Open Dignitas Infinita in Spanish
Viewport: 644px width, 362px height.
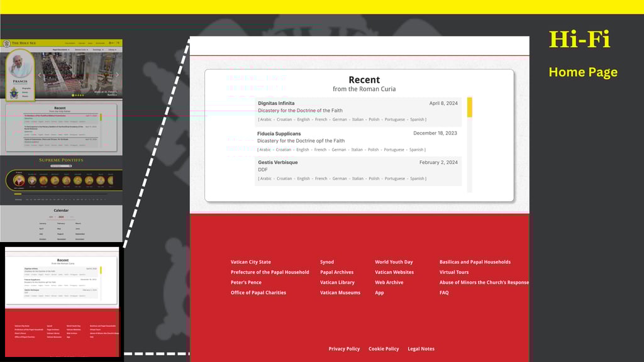[x=417, y=119]
